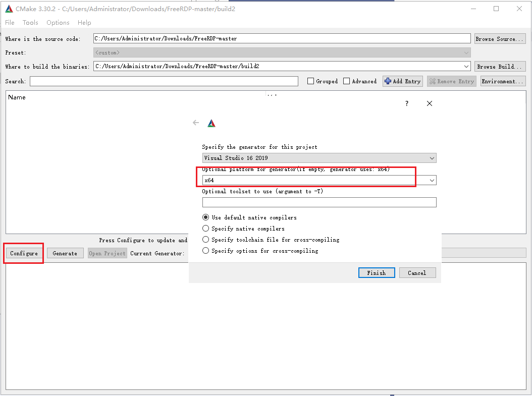Enable the Grouped checkbox
The image size is (532, 396).
pyautogui.click(x=310, y=81)
